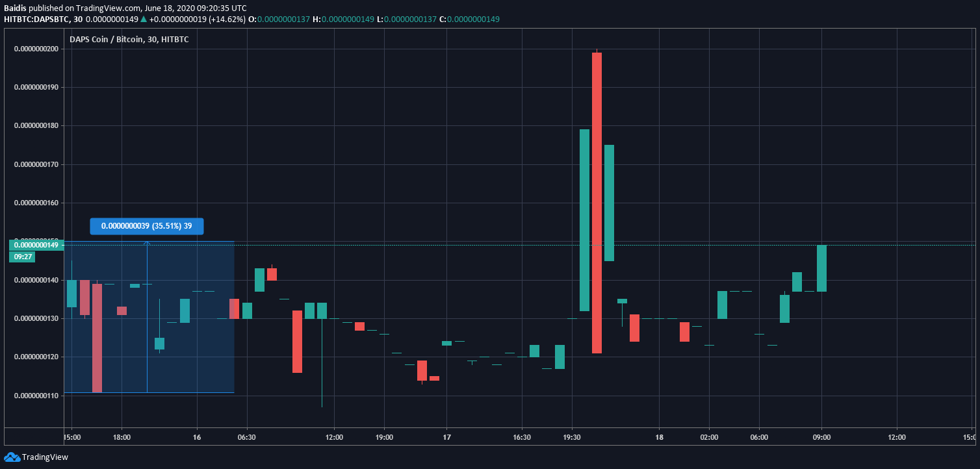Click the TradingView cloud logo icon

click(x=12, y=457)
